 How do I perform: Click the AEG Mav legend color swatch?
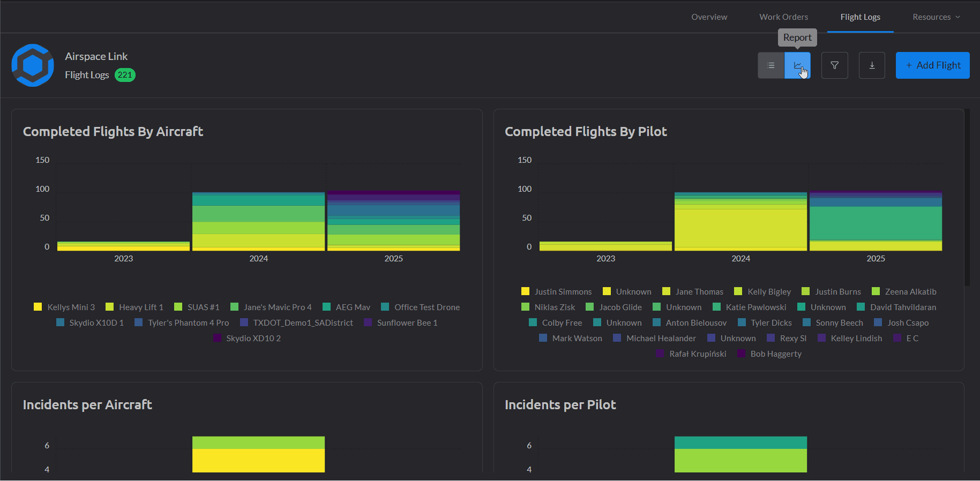pos(327,307)
